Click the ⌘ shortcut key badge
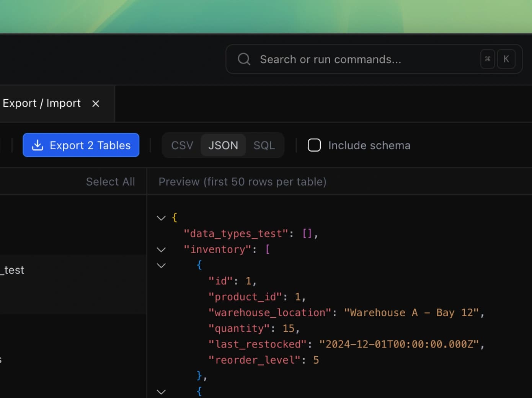 coord(487,59)
